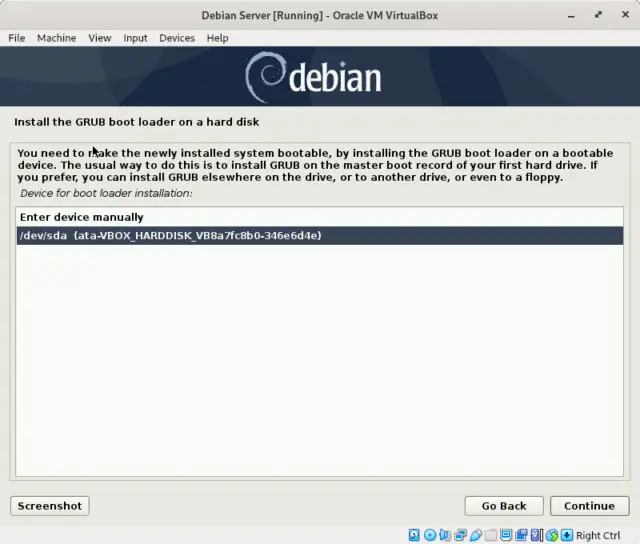Click the optical disk status icon
The image size is (640, 544).
click(430, 535)
